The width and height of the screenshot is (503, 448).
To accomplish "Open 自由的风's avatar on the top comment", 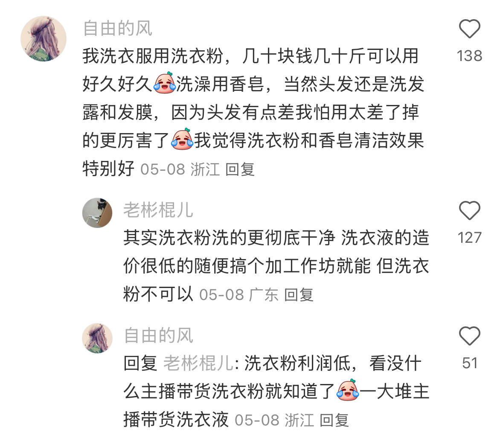I will pyautogui.click(x=44, y=38).
